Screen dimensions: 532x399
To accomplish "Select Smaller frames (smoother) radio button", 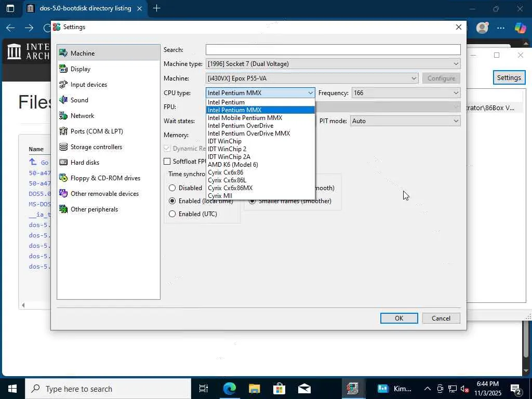I will 252,201.
